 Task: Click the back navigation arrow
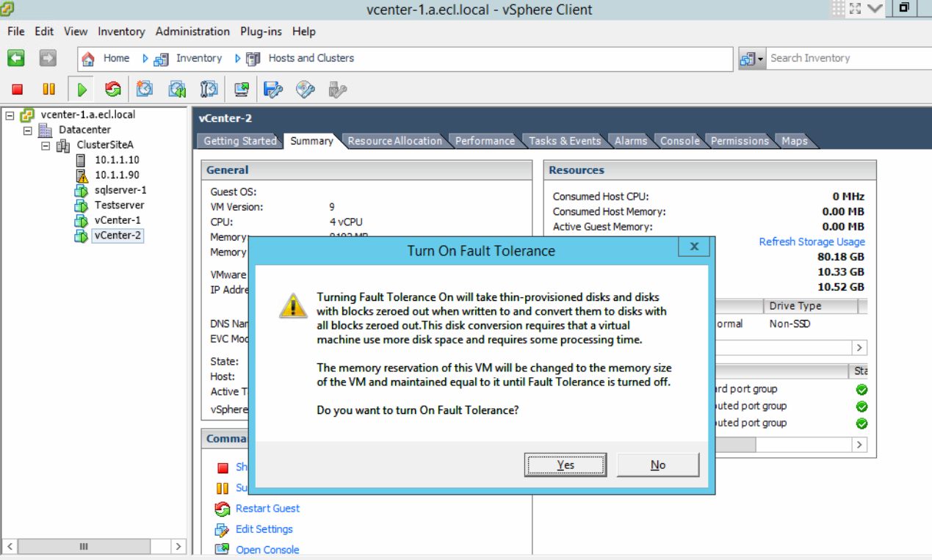[x=15, y=58]
